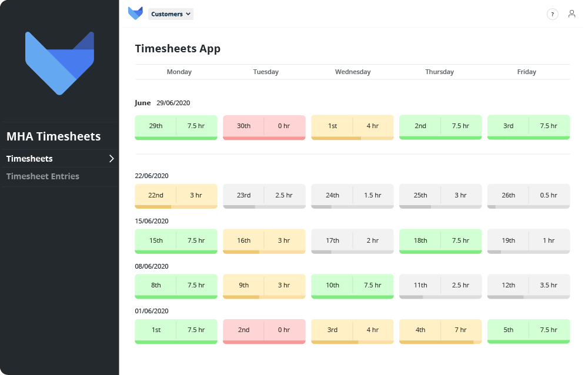Open the 16th 3 hr entry
The height and width of the screenshot is (375, 588).
(264, 240)
